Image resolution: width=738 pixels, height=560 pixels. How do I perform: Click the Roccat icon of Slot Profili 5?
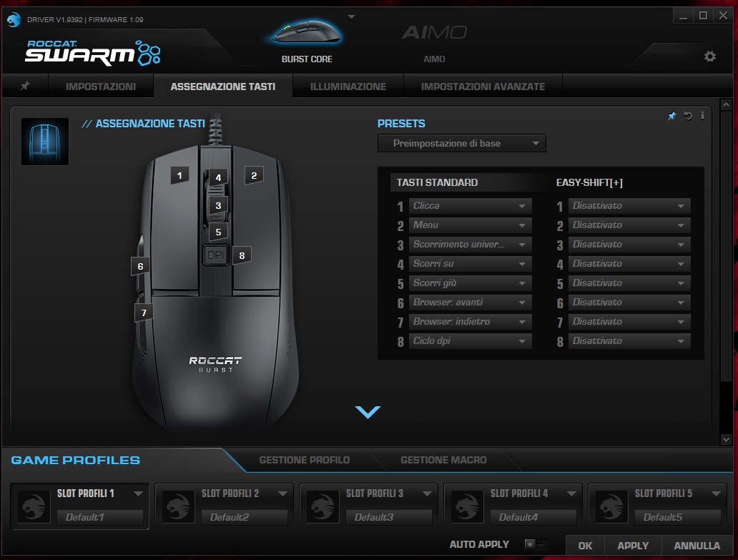tap(611, 506)
